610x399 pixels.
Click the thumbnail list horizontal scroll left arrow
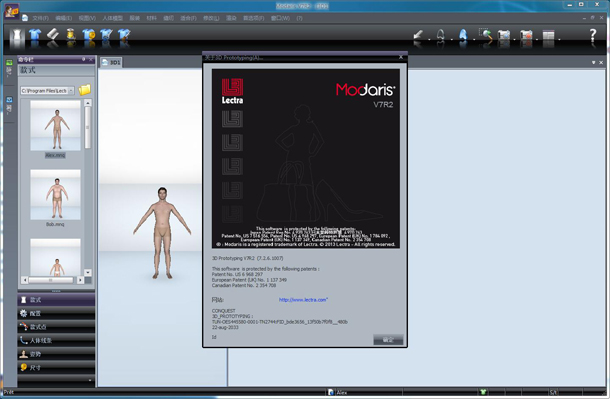(25, 280)
